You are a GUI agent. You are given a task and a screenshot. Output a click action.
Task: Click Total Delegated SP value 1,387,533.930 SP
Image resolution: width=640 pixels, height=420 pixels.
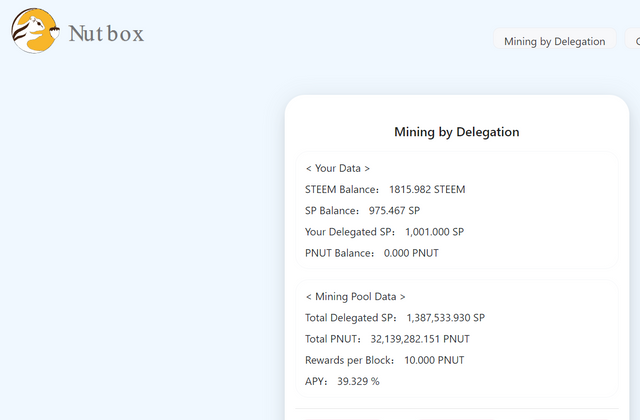coord(446,318)
